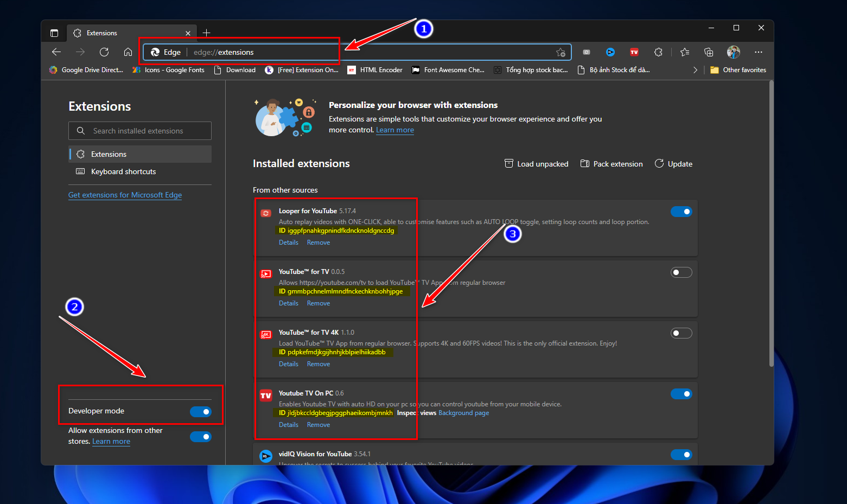
Task: Remove the Youtube TV On PC extension
Action: click(319, 425)
